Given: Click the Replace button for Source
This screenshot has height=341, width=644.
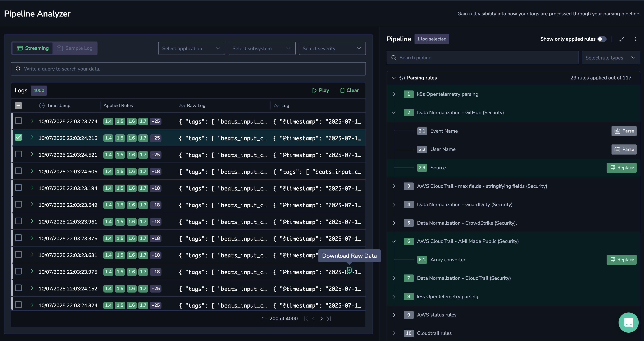Looking at the screenshot, I should (x=622, y=168).
